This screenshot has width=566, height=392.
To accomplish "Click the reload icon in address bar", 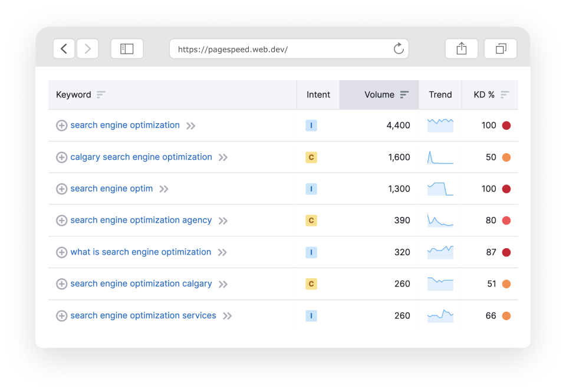I will pos(399,49).
